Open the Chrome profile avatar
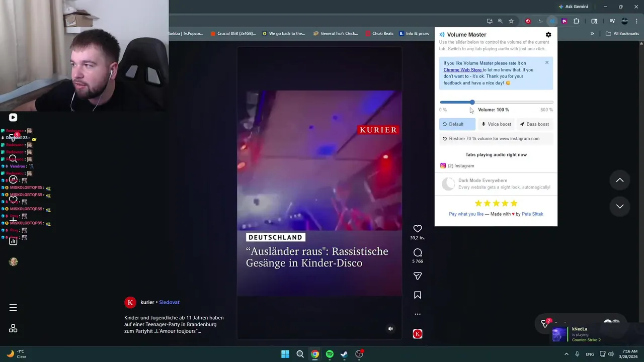Viewport: 644px width, 362px height. [624, 21]
